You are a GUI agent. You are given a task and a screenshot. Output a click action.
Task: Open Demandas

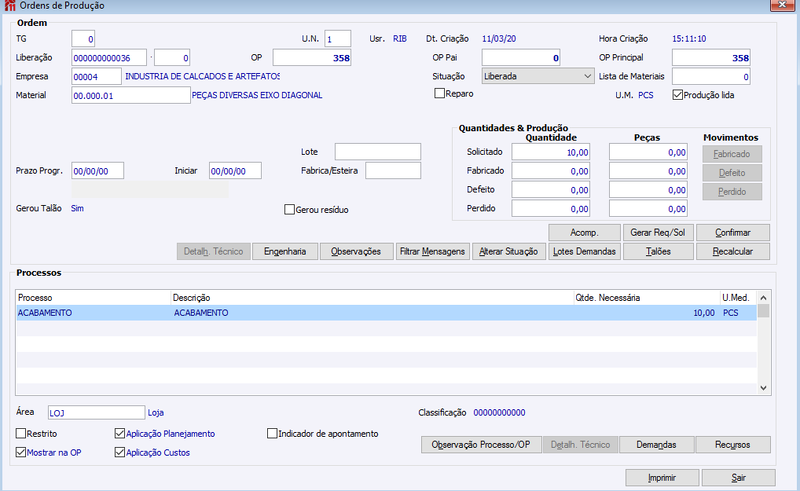656,445
